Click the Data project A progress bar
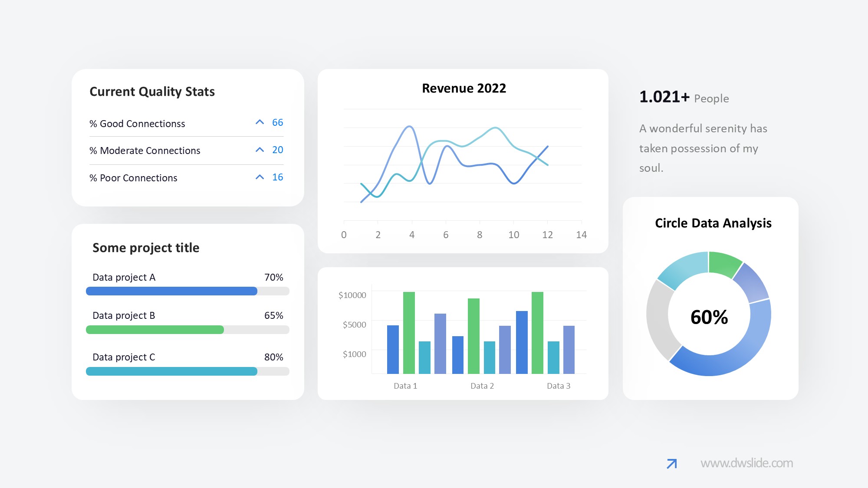Screen dimensions: 868x488 pos(171,291)
